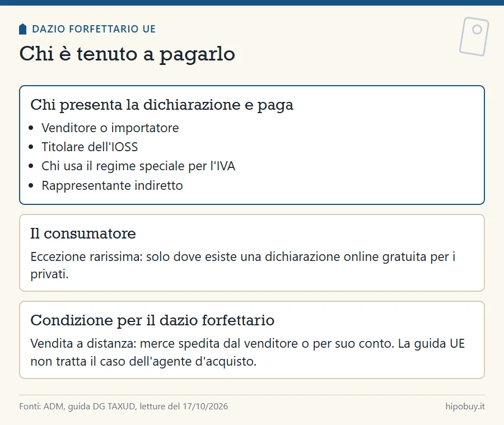Click 'Condizione per il dazio forfettario' title

point(152,320)
